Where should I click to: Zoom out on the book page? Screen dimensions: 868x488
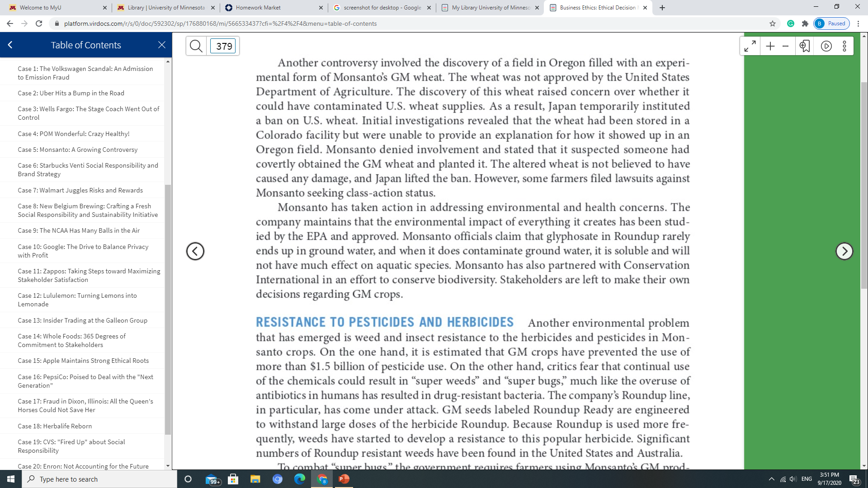785,46
